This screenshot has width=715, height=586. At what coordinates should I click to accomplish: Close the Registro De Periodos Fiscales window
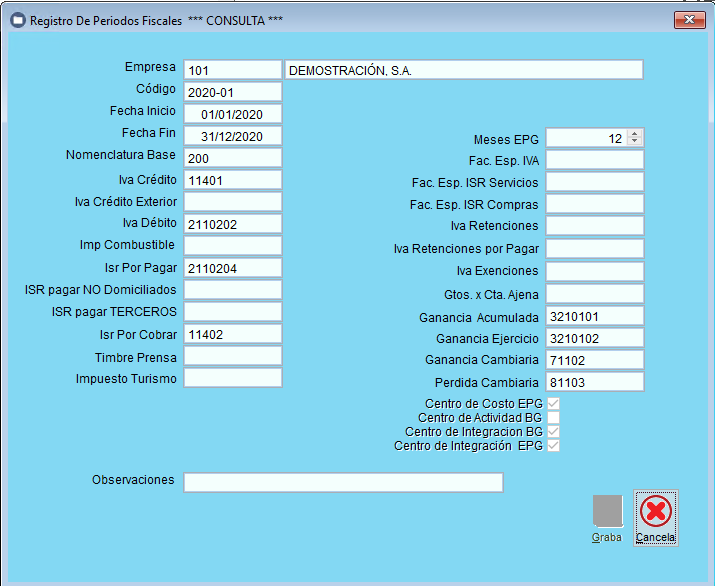tap(689, 20)
